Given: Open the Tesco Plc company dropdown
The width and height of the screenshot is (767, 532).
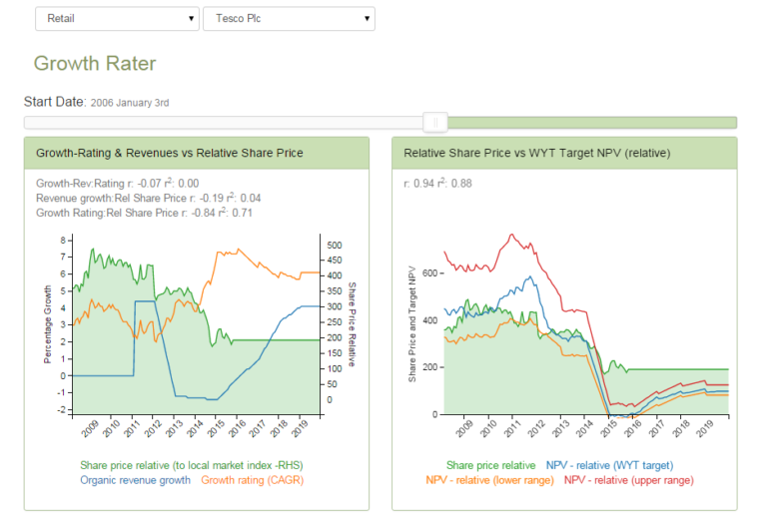Looking at the screenshot, I should 288,18.
